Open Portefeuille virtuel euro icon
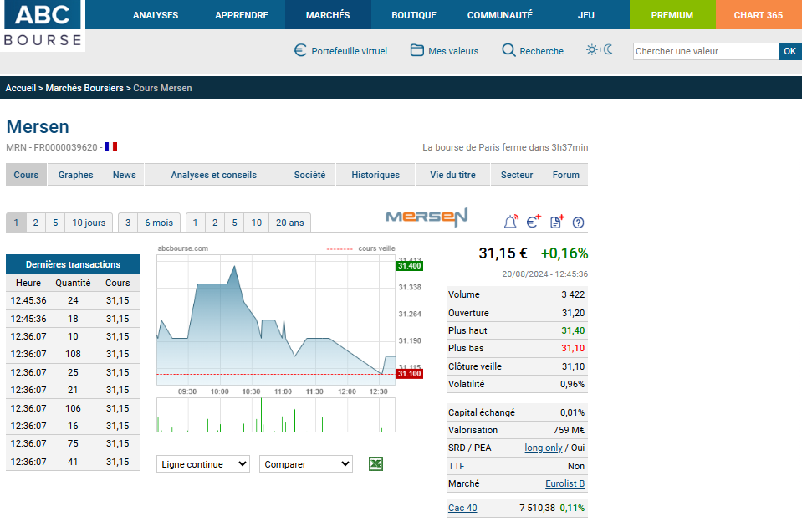Screen dimensions: 802x532 click(300, 50)
